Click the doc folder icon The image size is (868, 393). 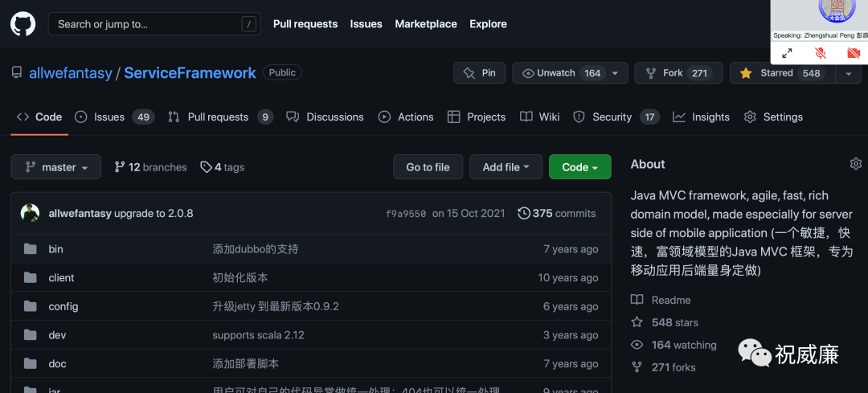coord(31,364)
